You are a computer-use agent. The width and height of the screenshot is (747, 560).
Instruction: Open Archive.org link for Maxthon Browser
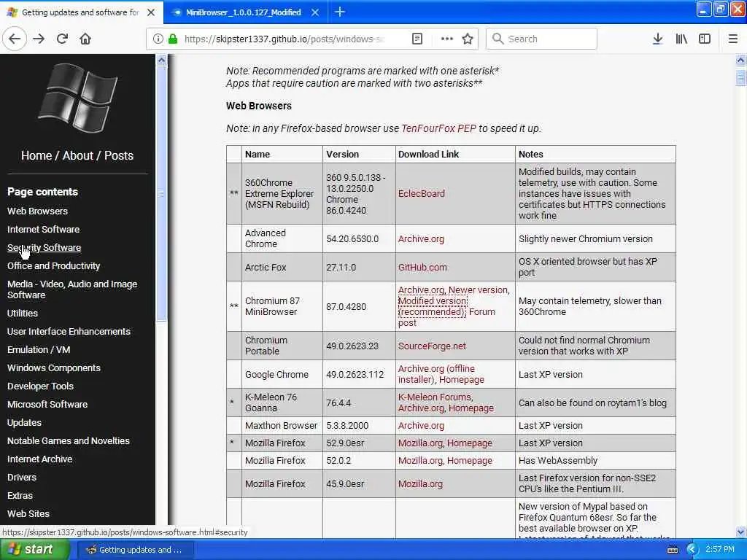click(x=421, y=425)
